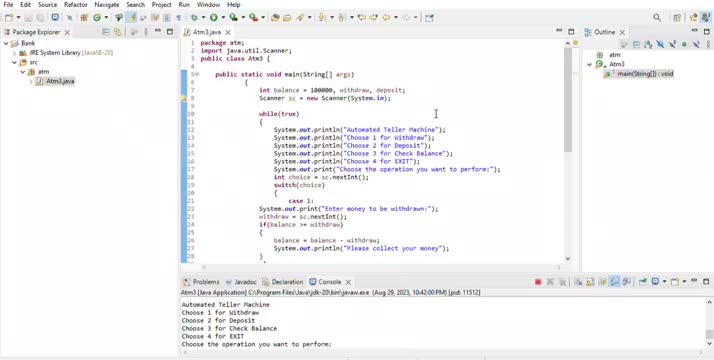Click the search magnifier icon in the top toolbar
The width and height of the screenshot is (714, 360).
(657, 18)
